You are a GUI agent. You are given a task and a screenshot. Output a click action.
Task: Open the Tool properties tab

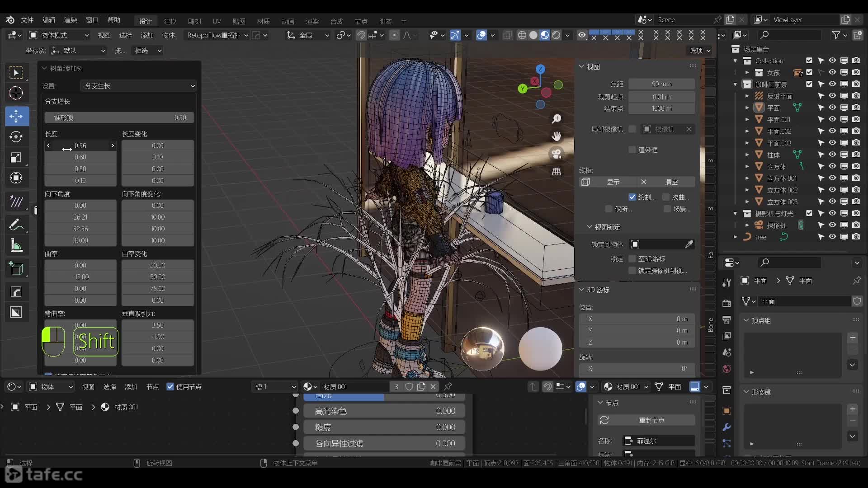(726, 282)
